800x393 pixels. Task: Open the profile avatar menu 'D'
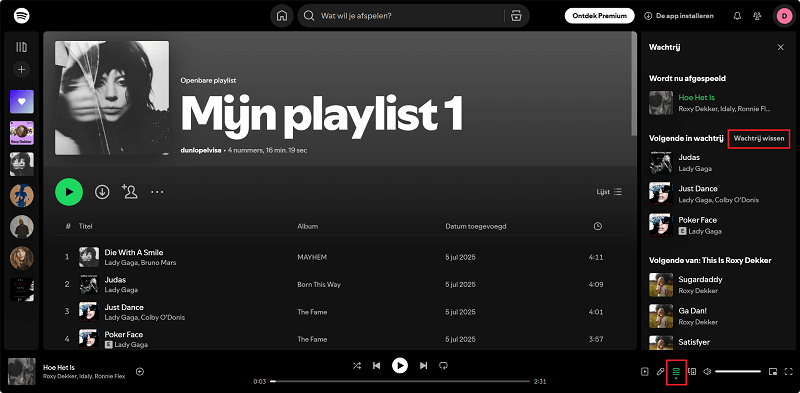coord(784,16)
